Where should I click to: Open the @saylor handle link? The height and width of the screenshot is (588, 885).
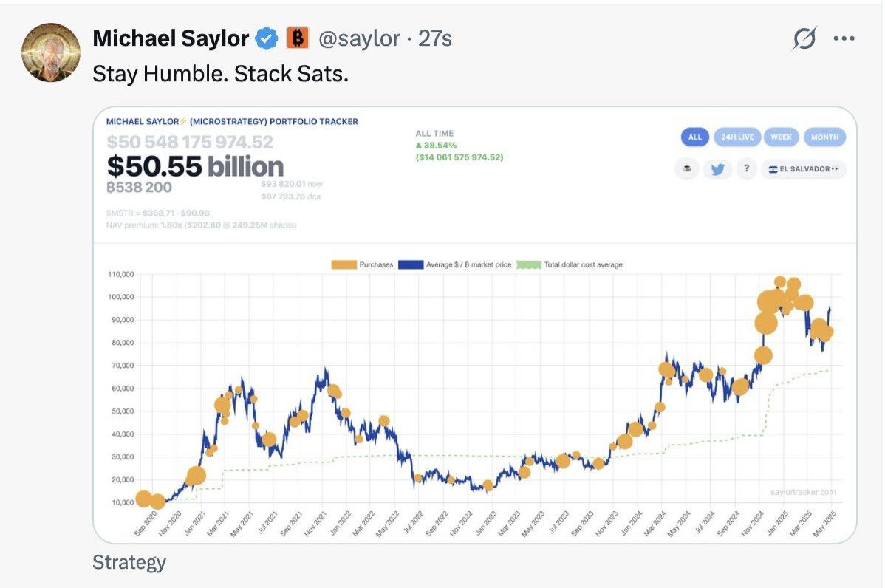[359, 38]
